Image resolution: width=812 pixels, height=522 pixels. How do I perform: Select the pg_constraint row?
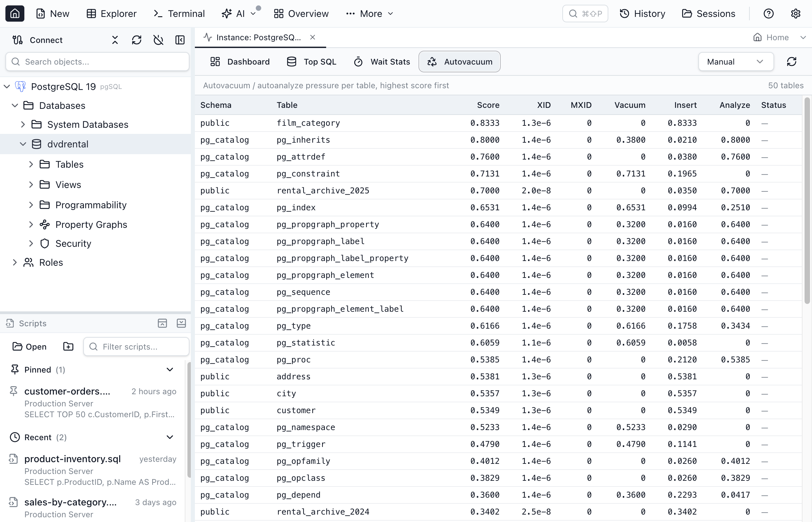[x=498, y=173]
